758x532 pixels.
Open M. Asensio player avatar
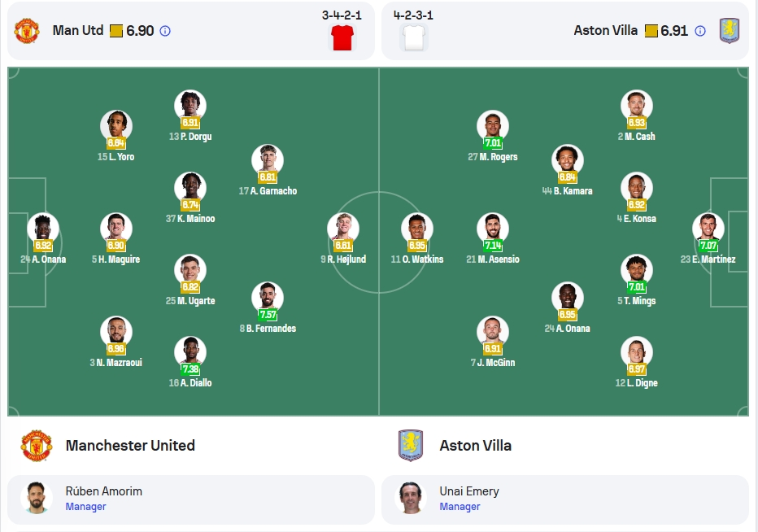pyautogui.click(x=493, y=227)
